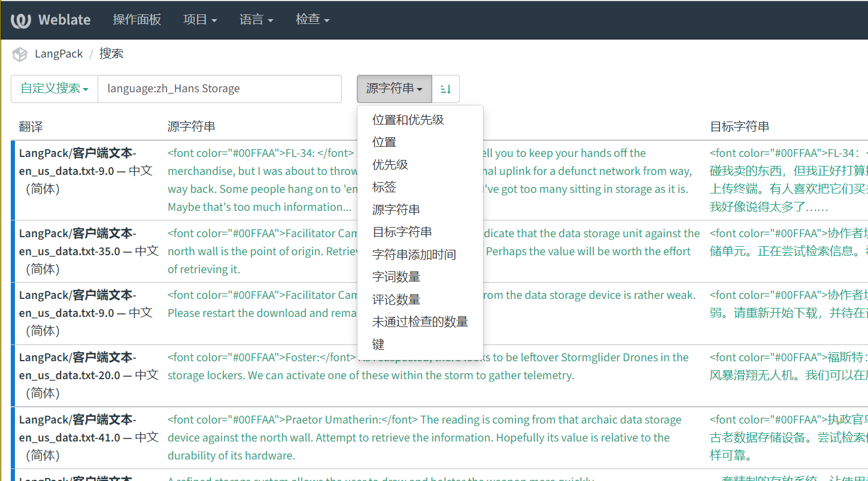This screenshot has height=481, width=868.
Task: Click the 福斯特 target string
Action: click(x=788, y=367)
